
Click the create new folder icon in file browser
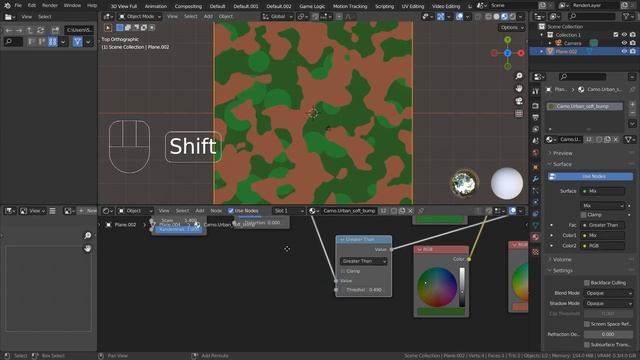pyautogui.click(x=55, y=30)
